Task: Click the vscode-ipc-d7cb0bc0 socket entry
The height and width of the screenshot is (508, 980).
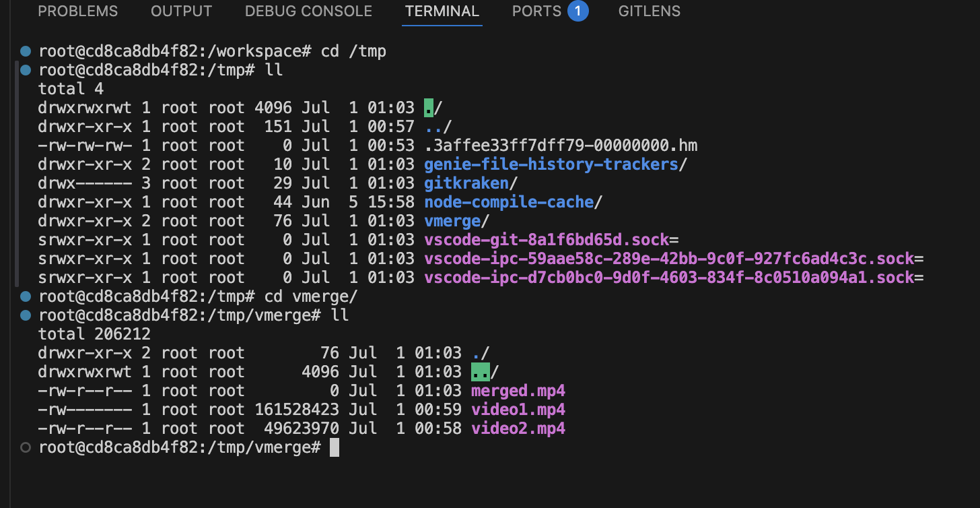Action: click(669, 278)
